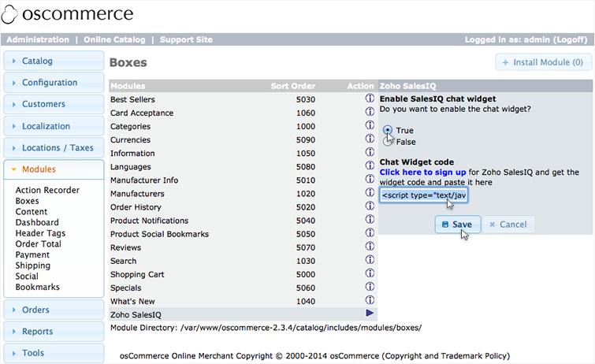The image size is (595, 364).
Task: Select the Best Sellers module row
Action: (x=243, y=99)
